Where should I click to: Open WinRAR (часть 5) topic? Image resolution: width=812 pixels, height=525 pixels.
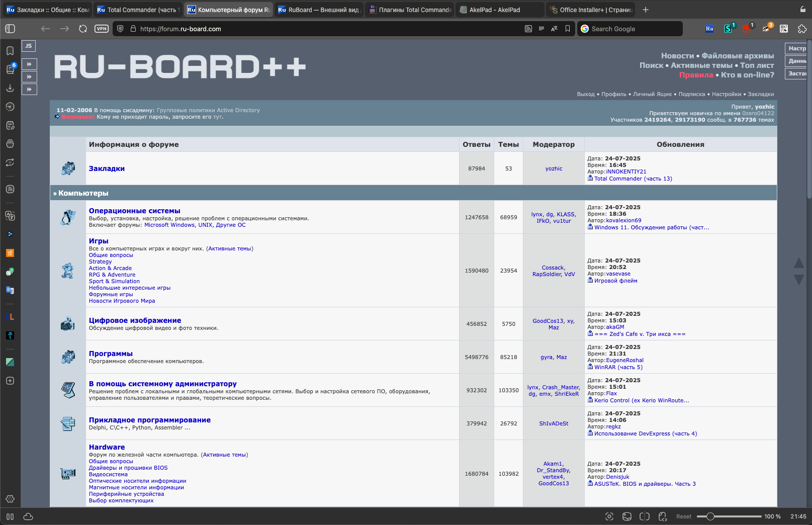pyautogui.click(x=618, y=367)
